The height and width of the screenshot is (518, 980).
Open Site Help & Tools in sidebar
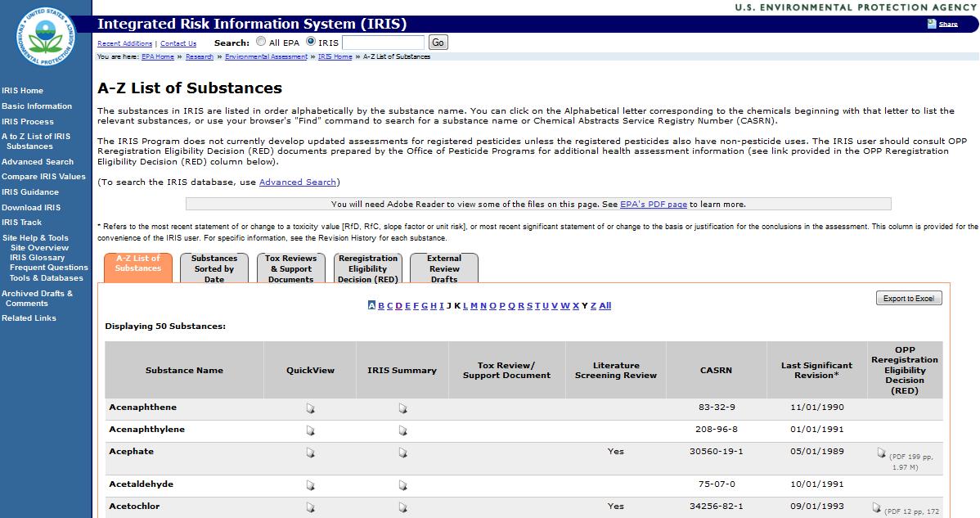pos(36,238)
